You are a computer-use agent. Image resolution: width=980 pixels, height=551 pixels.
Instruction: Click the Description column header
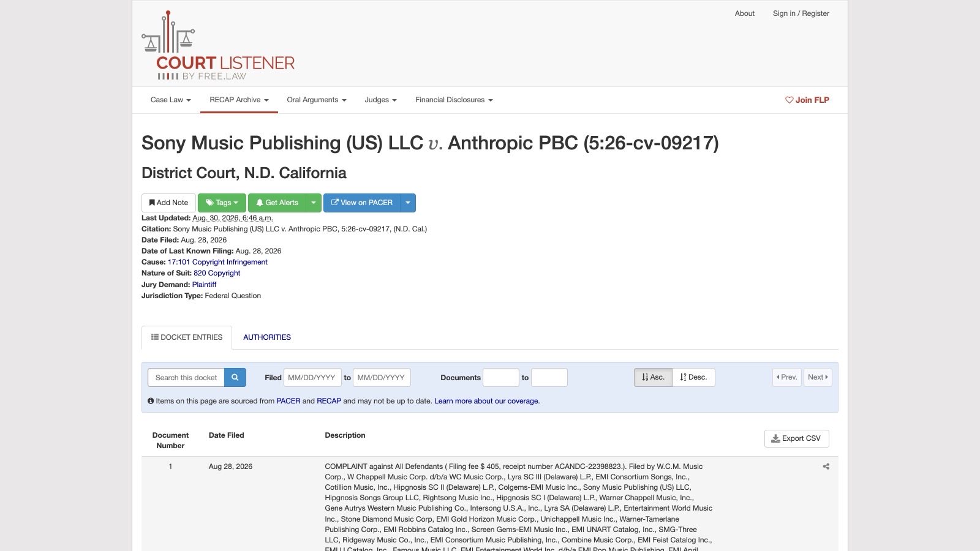345,435
